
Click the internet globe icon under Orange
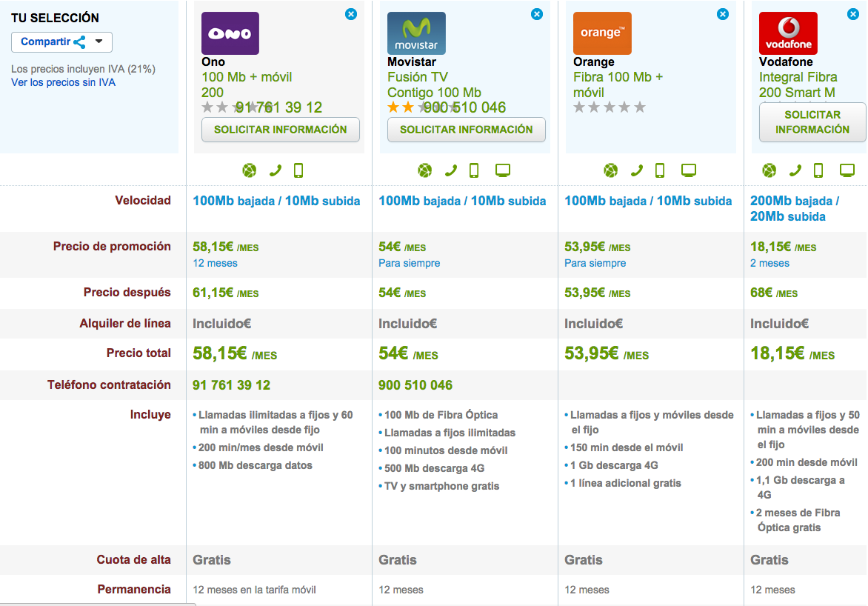610,170
